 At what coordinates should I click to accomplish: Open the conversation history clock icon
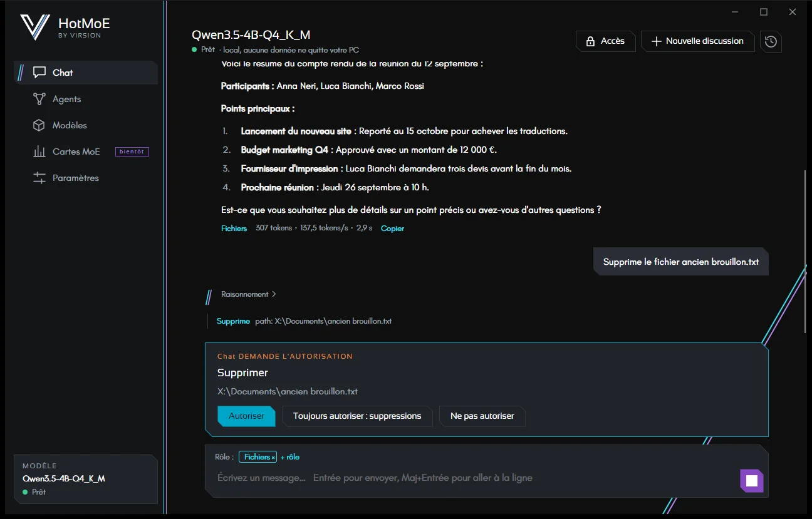[771, 41]
